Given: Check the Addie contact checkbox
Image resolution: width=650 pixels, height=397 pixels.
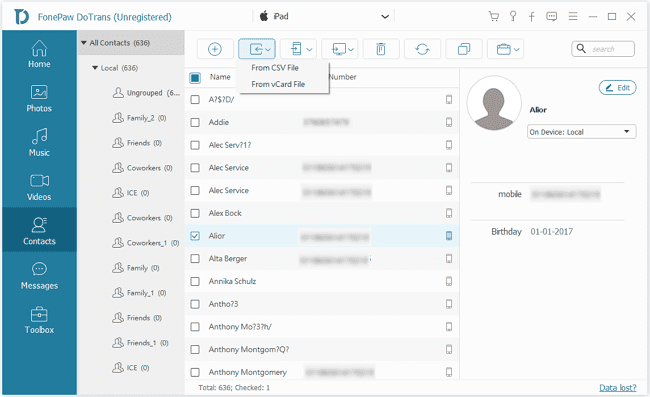Looking at the screenshot, I should pos(195,122).
